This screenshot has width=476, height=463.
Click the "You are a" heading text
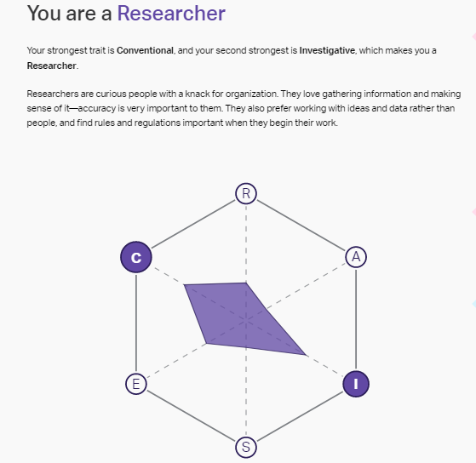click(x=69, y=14)
